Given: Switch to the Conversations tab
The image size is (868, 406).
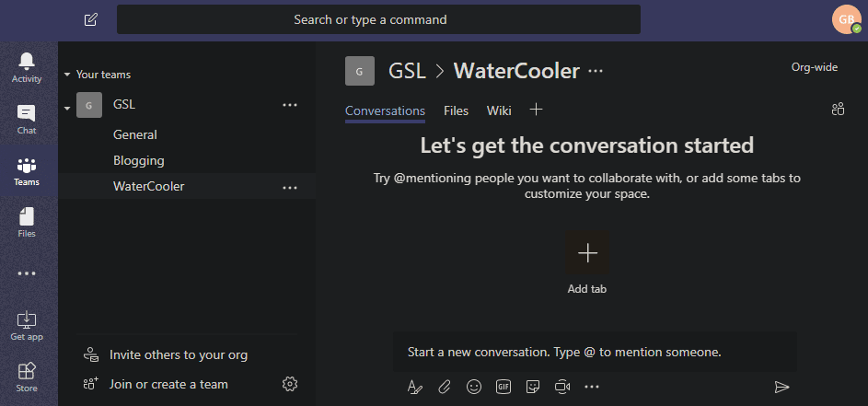Looking at the screenshot, I should tap(385, 110).
